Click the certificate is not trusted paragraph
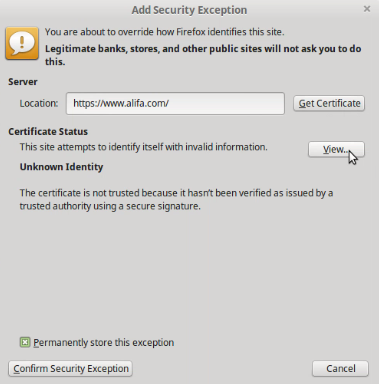This screenshot has height=384, width=379. (176, 199)
